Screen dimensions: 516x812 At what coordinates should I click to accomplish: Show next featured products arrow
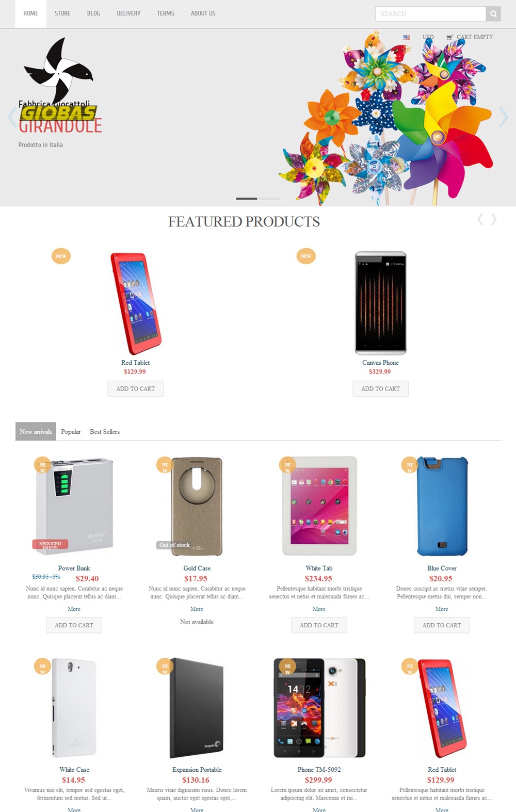click(494, 220)
